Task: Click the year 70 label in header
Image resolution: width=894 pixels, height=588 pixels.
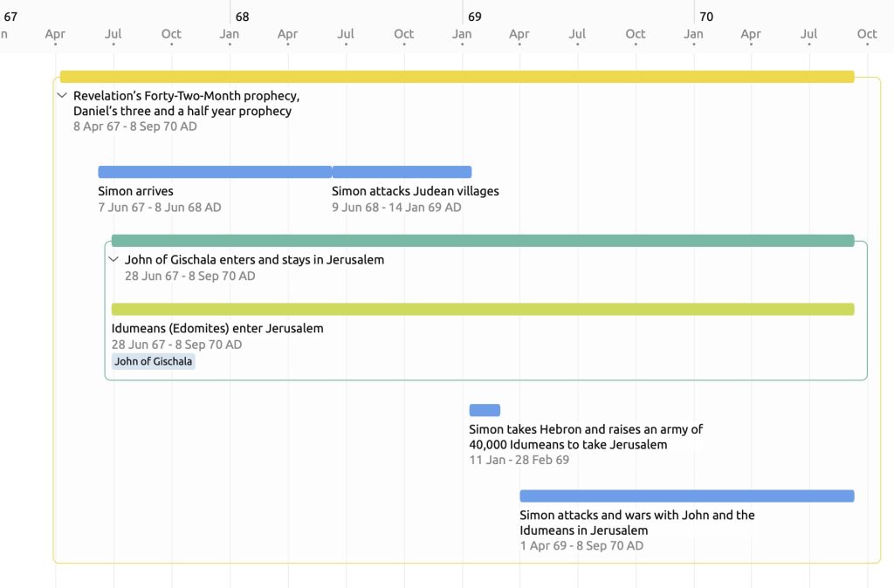Action: coord(706,17)
